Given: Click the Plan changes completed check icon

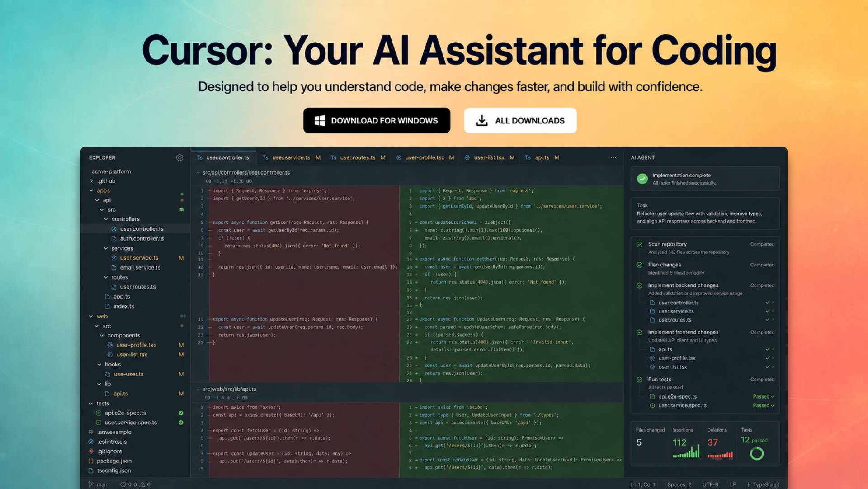Looking at the screenshot, I should [639, 265].
